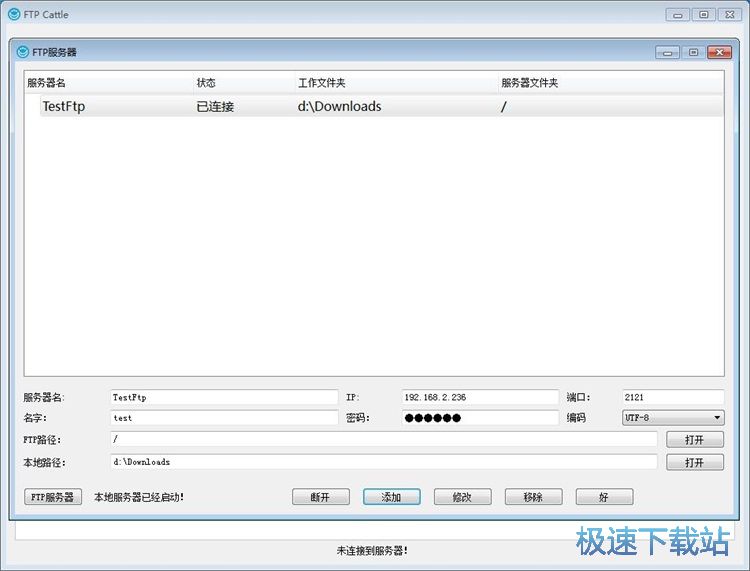Maximize the FTP Cattle main window
This screenshot has width=750, height=571.
(704, 15)
